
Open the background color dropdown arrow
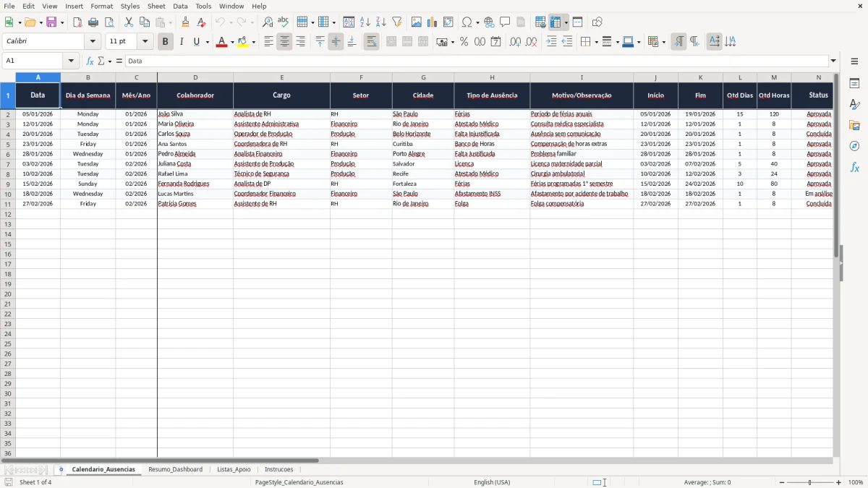pos(254,42)
